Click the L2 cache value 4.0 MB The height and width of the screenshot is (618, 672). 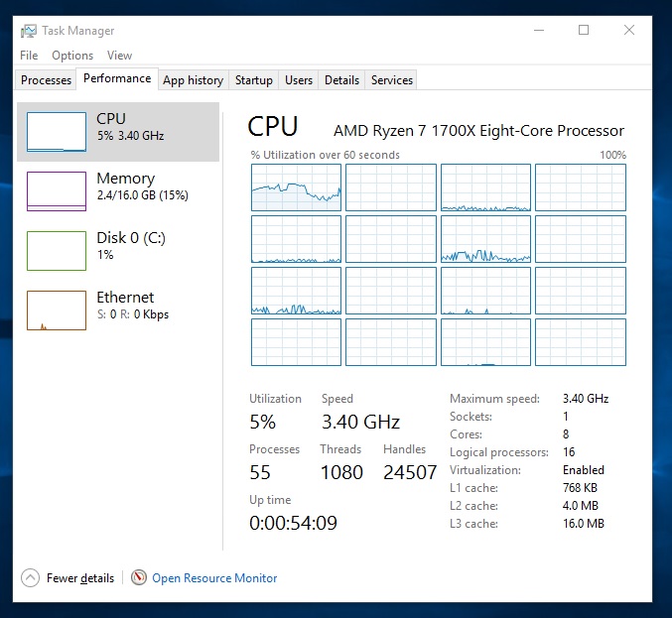coord(581,505)
